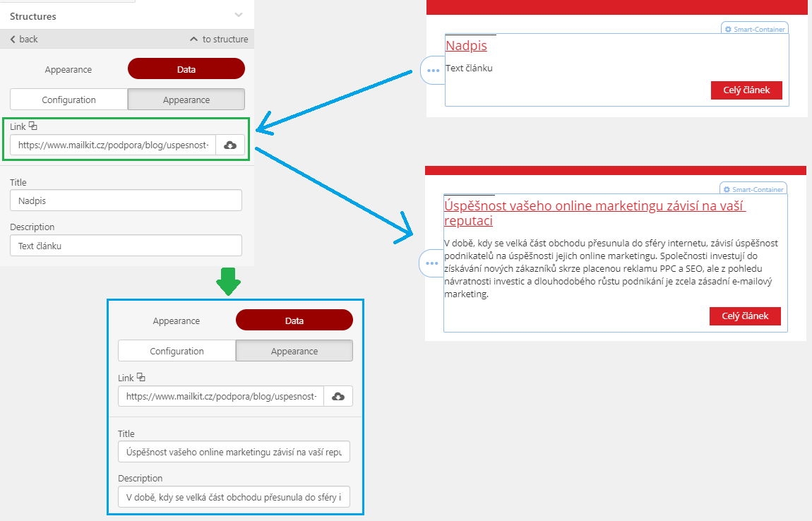Viewport: 812px width, 521px height.
Task: Click 'Celý článek' button in lower preview
Action: 745,316
